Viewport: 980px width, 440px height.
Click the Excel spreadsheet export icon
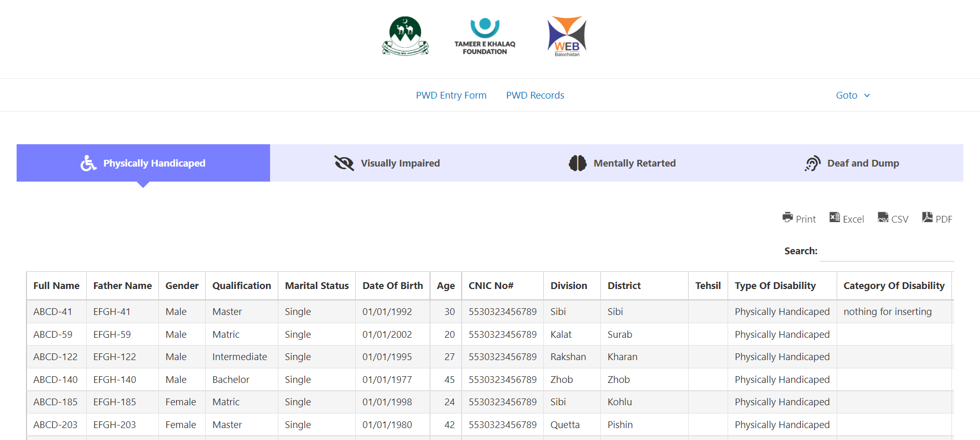pyautogui.click(x=835, y=217)
